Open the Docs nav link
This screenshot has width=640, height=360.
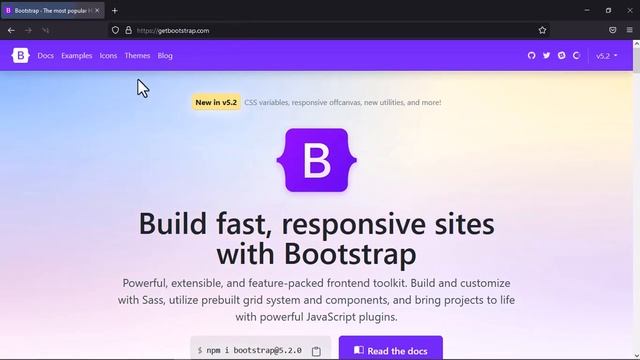(46, 56)
